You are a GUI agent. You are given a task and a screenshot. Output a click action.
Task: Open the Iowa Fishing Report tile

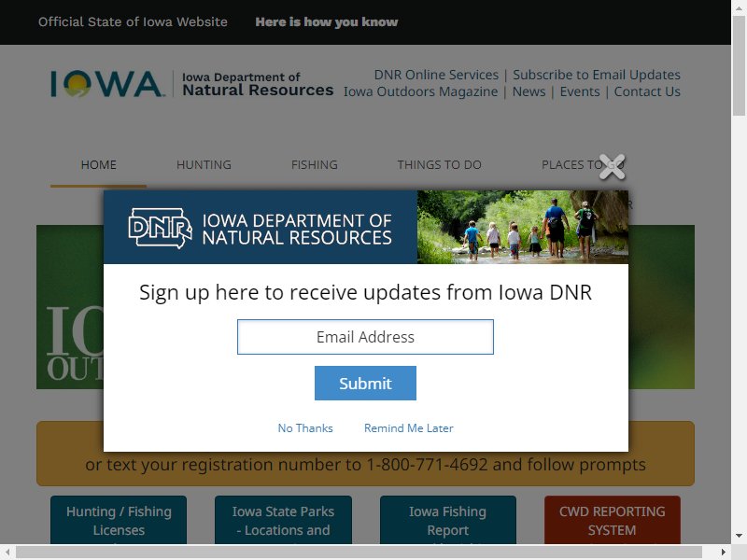pyautogui.click(x=448, y=520)
